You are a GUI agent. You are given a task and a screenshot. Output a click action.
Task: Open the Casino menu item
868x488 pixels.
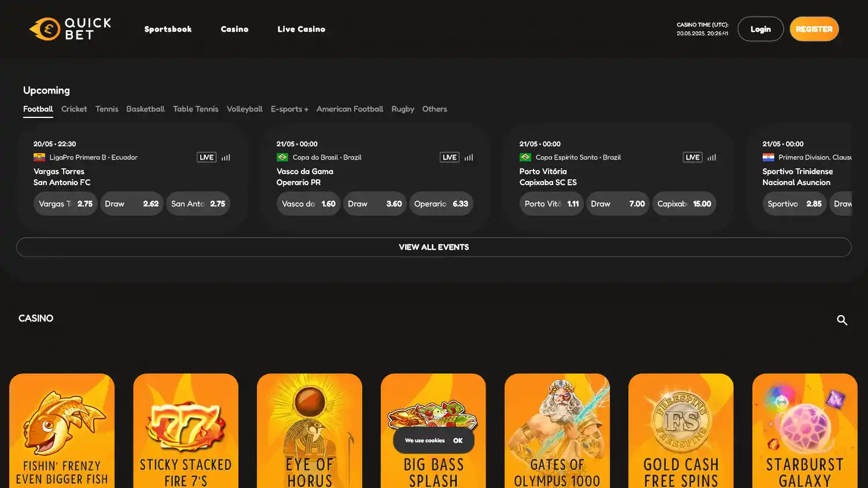point(234,29)
